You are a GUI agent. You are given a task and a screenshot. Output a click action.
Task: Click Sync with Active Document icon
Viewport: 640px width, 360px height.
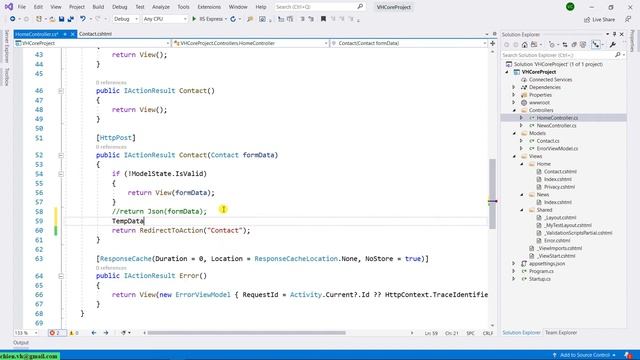[x=565, y=45]
